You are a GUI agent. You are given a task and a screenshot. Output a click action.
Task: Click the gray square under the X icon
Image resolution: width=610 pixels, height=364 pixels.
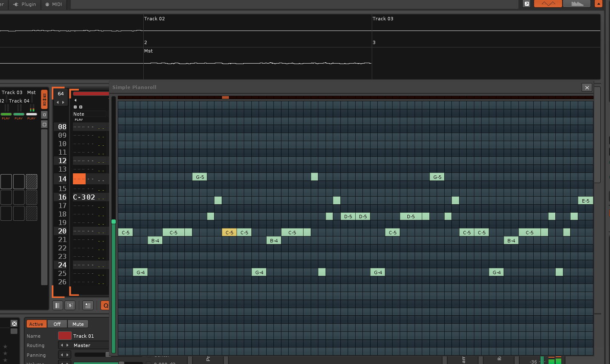(x=14, y=331)
